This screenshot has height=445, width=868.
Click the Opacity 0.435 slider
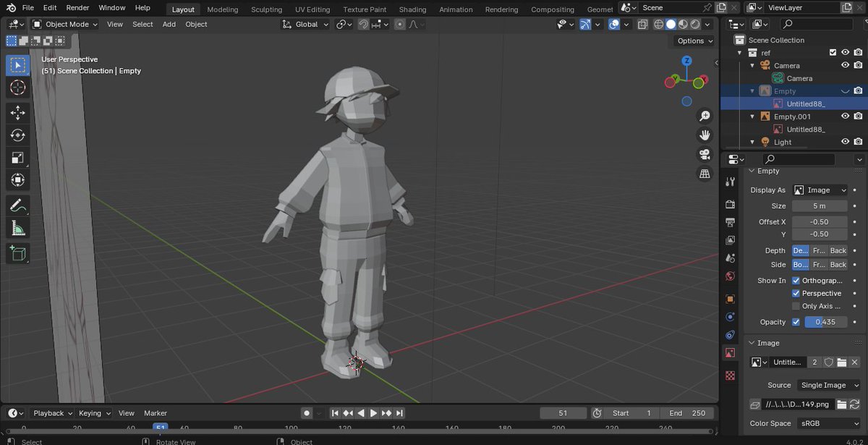pyautogui.click(x=826, y=322)
